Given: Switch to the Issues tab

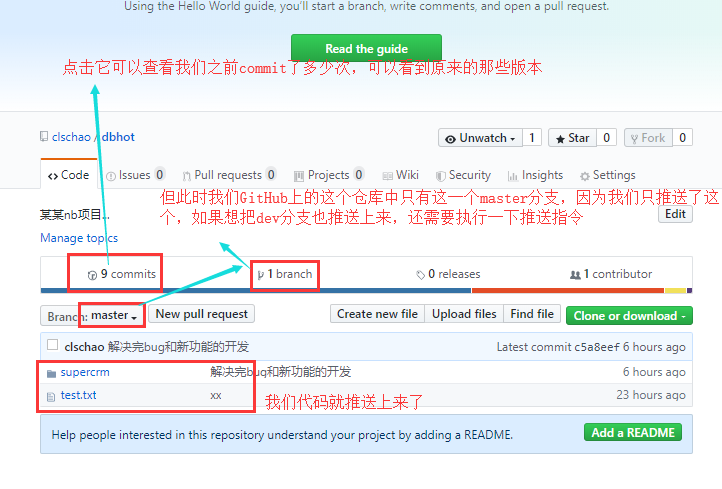Looking at the screenshot, I should pyautogui.click(x=134, y=175).
